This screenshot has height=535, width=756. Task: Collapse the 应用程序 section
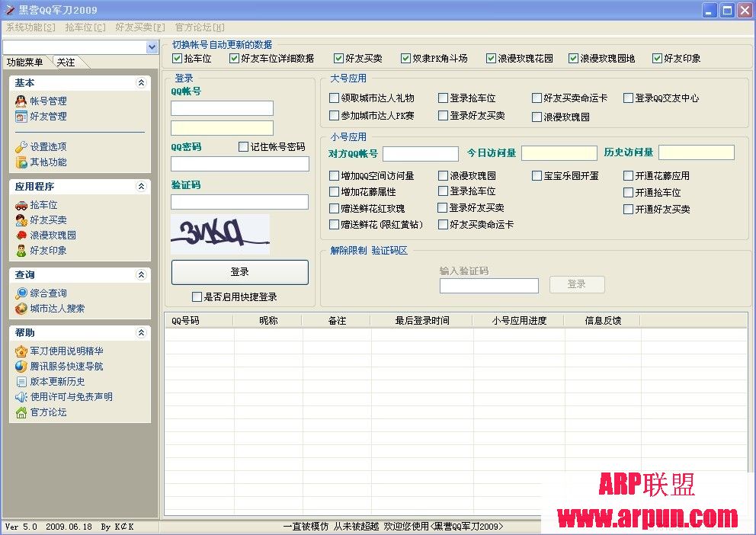[x=141, y=186]
